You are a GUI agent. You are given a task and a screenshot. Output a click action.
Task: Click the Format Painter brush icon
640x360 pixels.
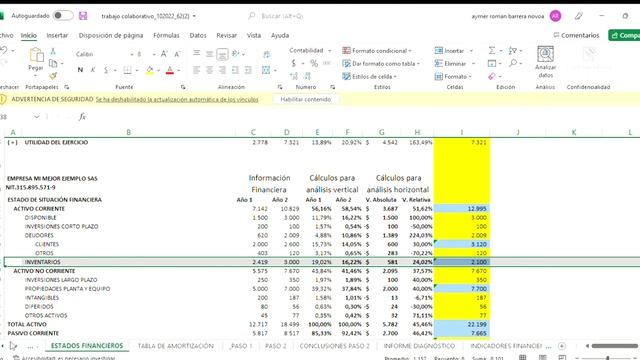click(53, 76)
